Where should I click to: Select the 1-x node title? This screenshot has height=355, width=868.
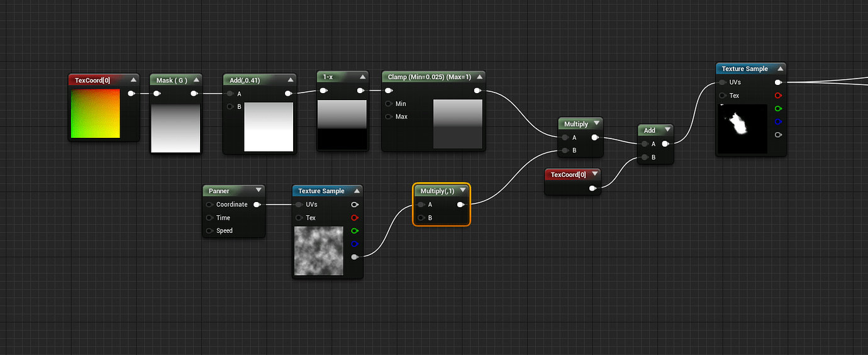(x=328, y=77)
